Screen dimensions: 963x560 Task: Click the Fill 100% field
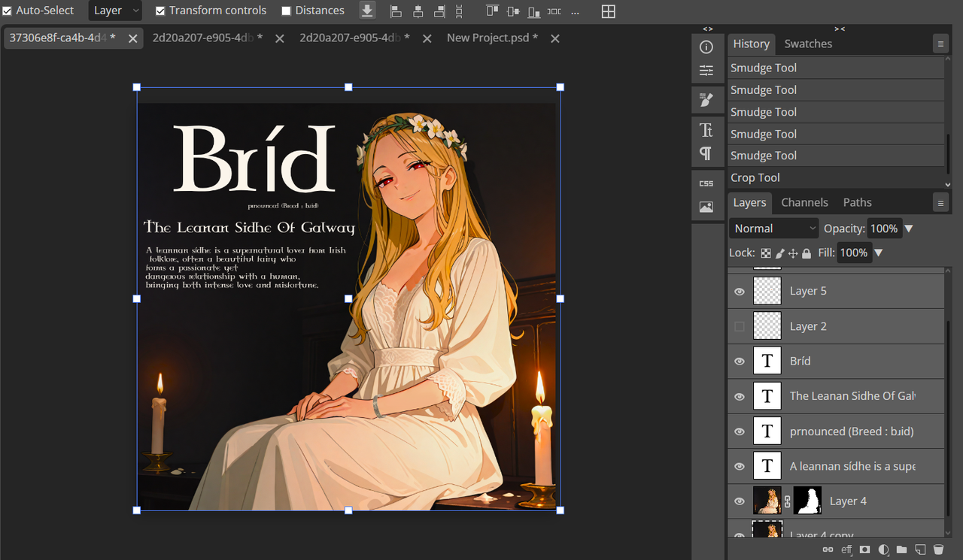coord(854,253)
